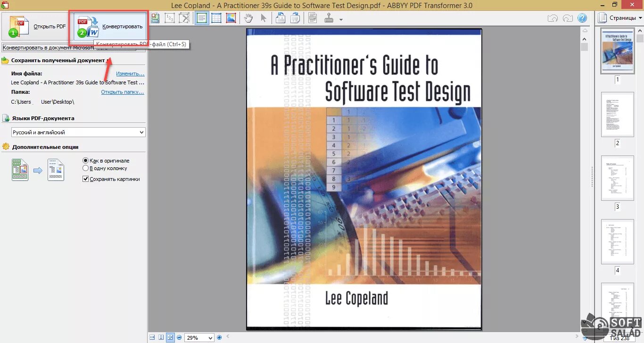Viewport: 644px width, 343px height.
Task: Click the Языки PDF-документа section heading
Action: [x=43, y=118]
